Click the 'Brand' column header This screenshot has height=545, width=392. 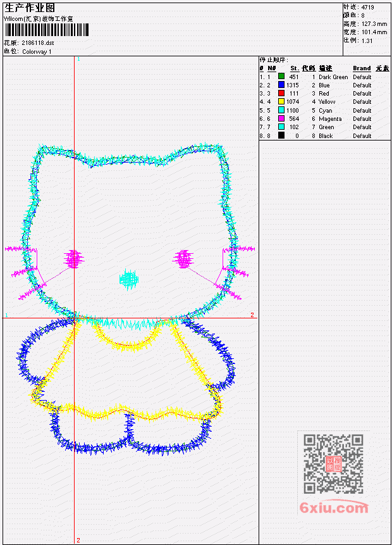pyautogui.click(x=362, y=68)
